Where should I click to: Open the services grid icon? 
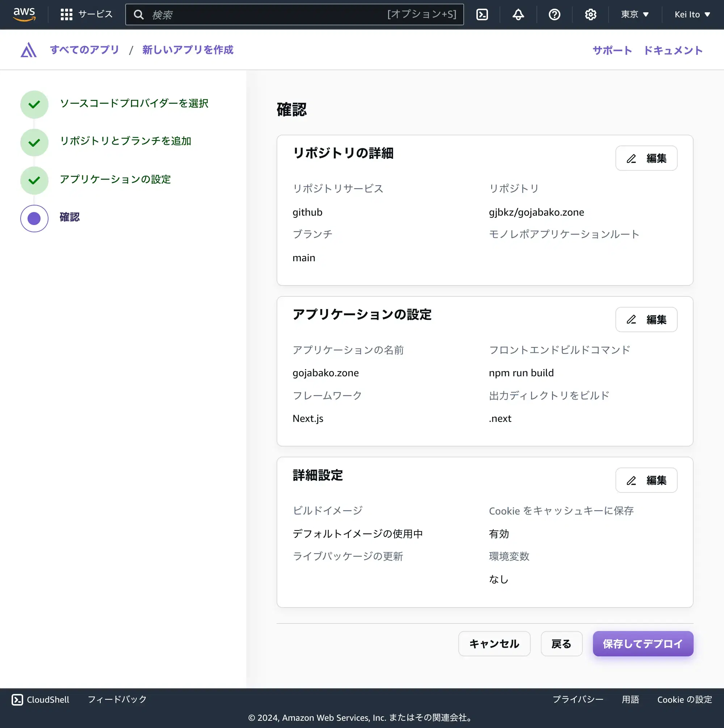tap(66, 14)
